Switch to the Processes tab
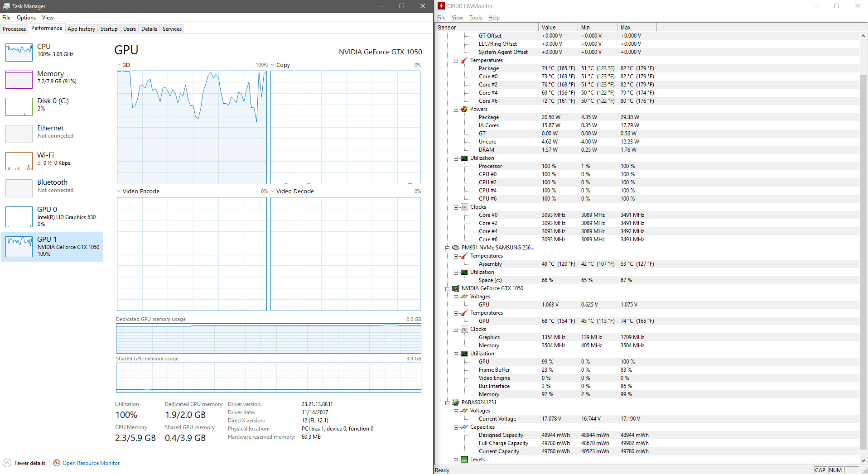Screen dimensions: 868x474 14,29
